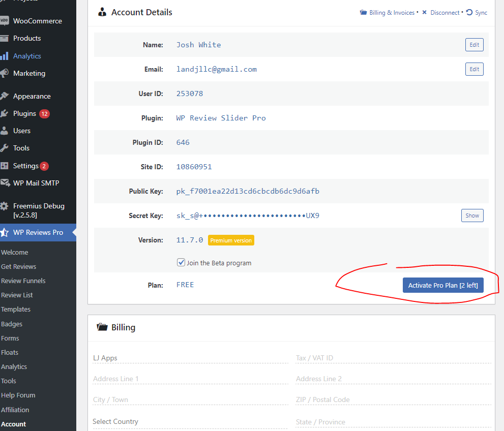Open the Review List page

(17, 295)
